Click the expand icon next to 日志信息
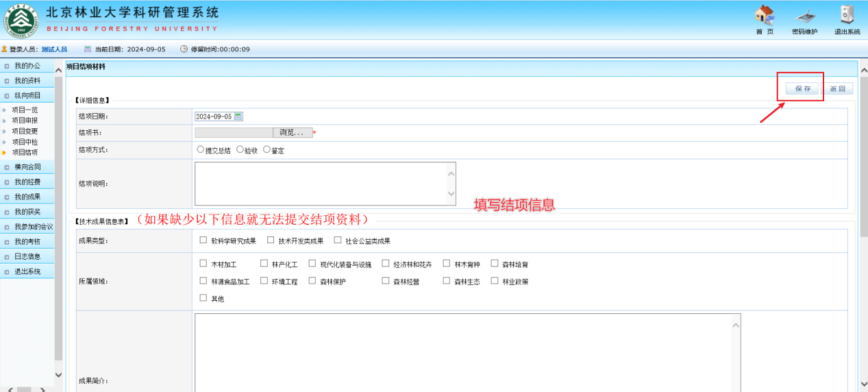Viewport: 868px width, 392px height. [x=7, y=256]
